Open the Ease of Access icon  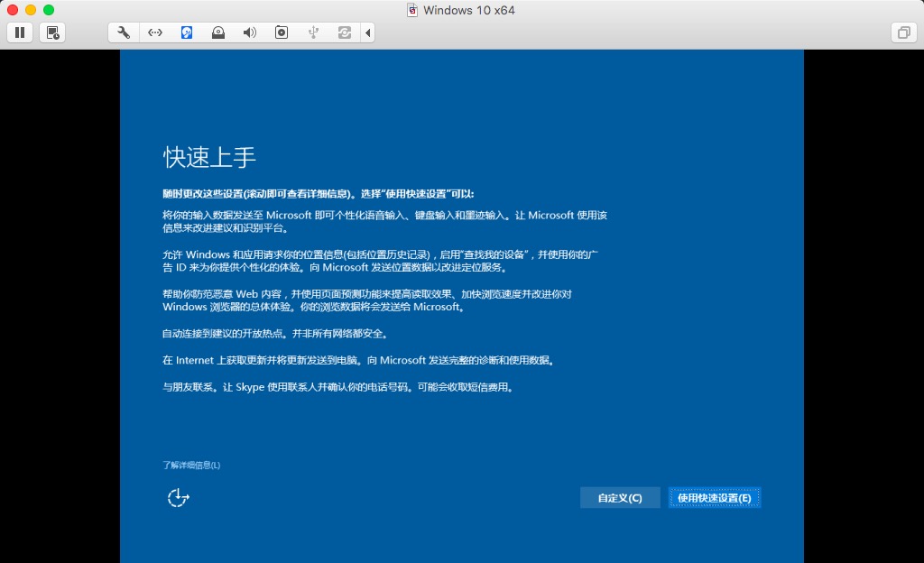[x=178, y=498]
